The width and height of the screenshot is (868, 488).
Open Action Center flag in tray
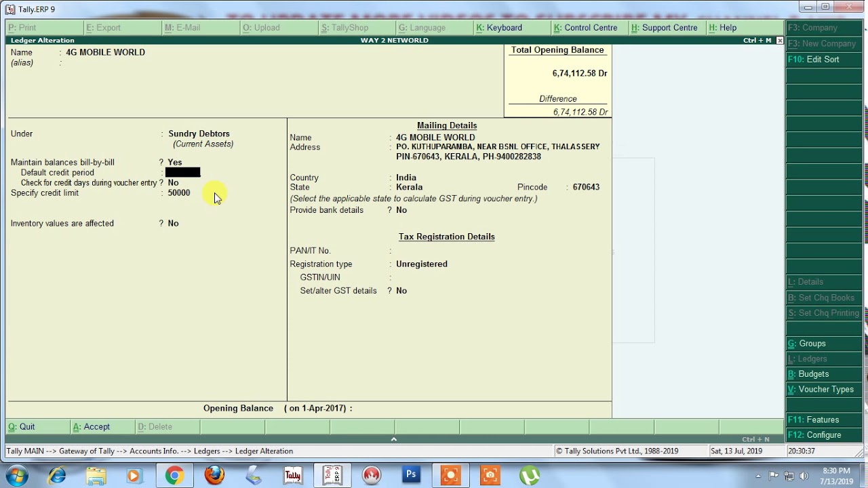774,475
